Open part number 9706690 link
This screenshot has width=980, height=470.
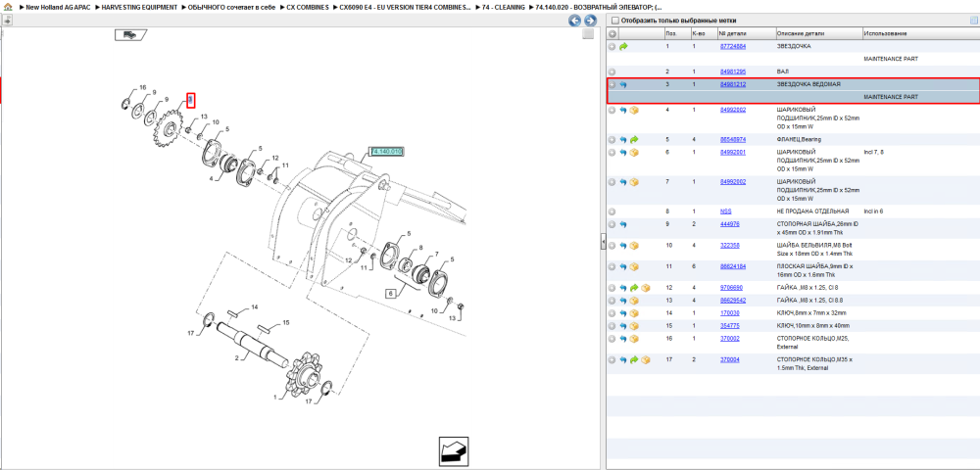[731, 288]
